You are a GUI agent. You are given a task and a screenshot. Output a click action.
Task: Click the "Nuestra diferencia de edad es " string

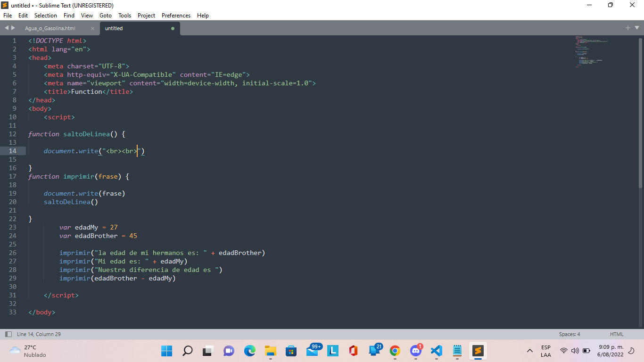(x=157, y=270)
